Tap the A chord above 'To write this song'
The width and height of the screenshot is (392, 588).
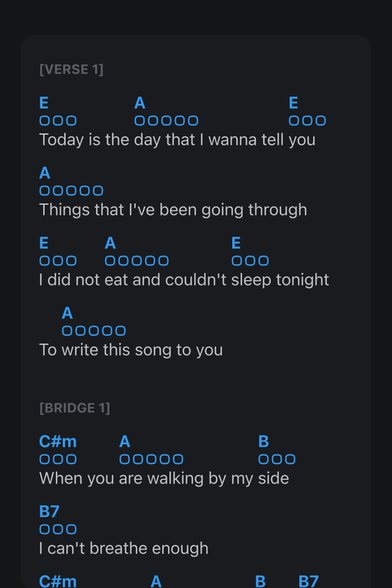(x=67, y=314)
